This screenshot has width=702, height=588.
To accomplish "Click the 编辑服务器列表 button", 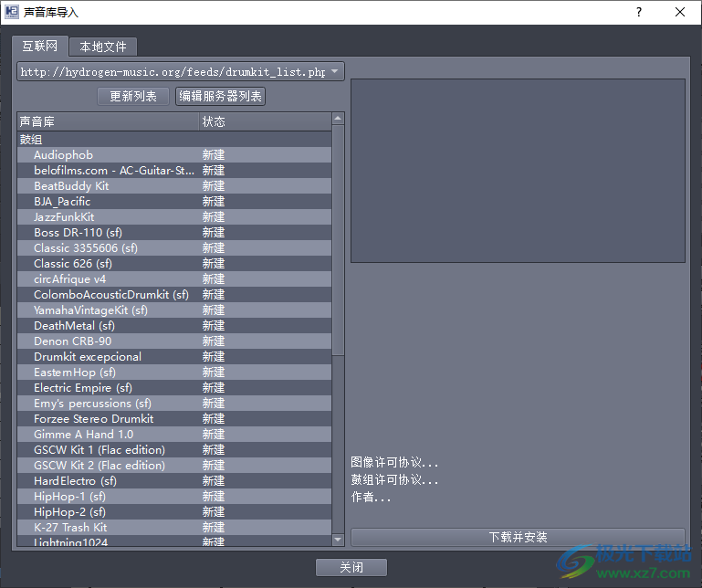I will click(x=220, y=96).
